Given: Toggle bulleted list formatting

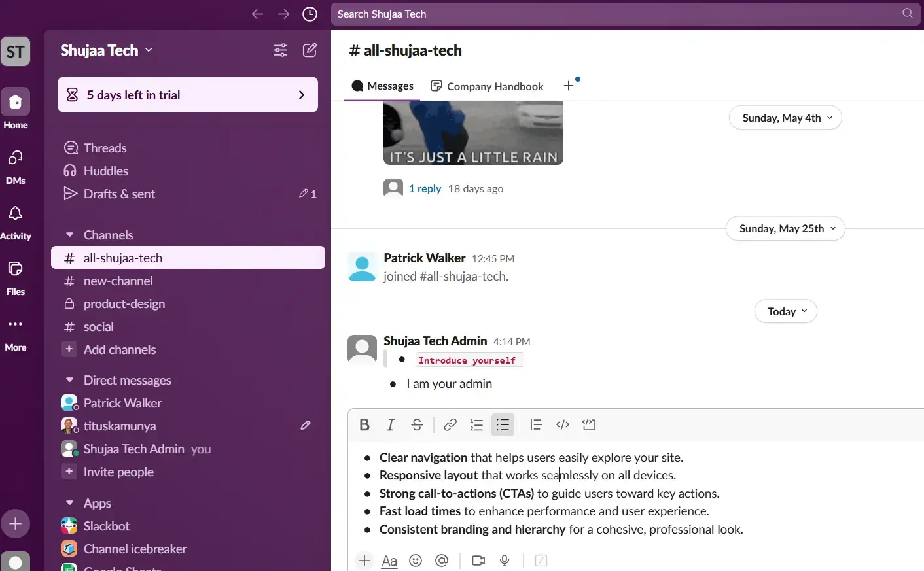Looking at the screenshot, I should (x=503, y=425).
